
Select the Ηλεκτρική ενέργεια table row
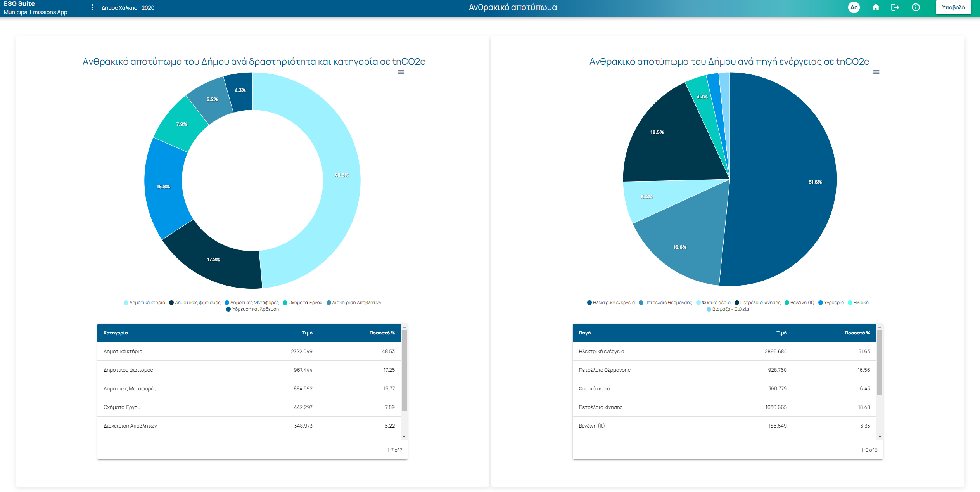point(724,352)
